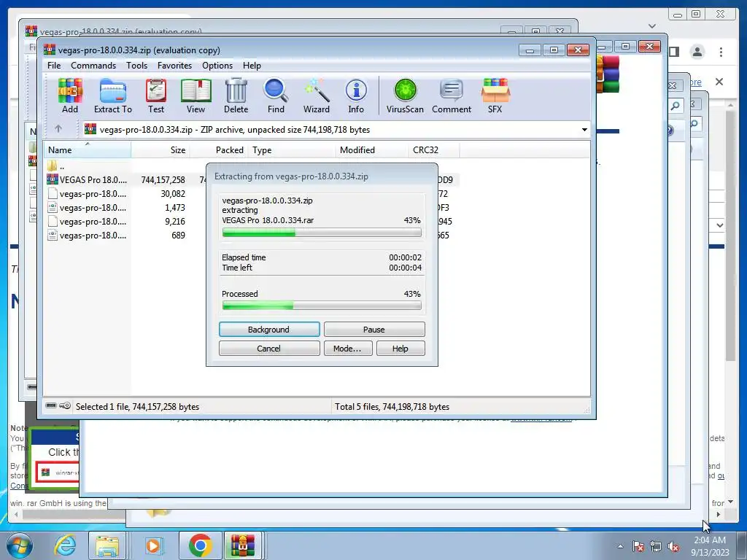Click the Add archive toolbar icon
Image resolution: width=747 pixels, height=560 pixels.
(70, 96)
